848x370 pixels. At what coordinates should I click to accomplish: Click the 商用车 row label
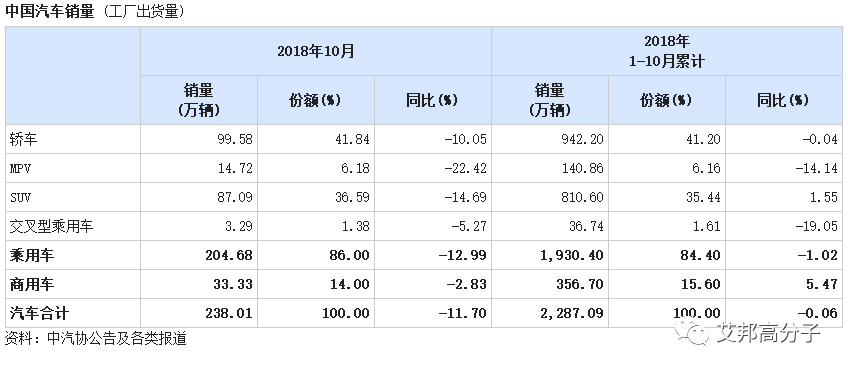pos(31,284)
